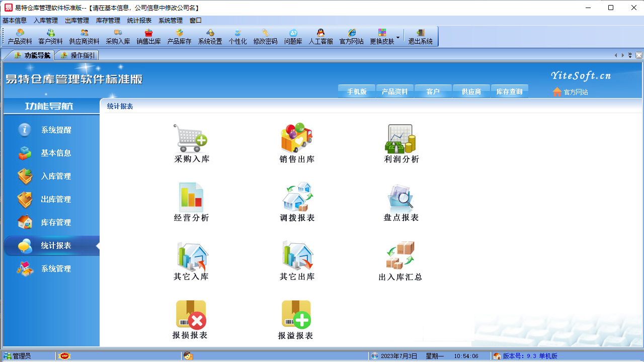Click the 库存查询 button in the header
644x362 pixels.
click(x=509, y=92)
